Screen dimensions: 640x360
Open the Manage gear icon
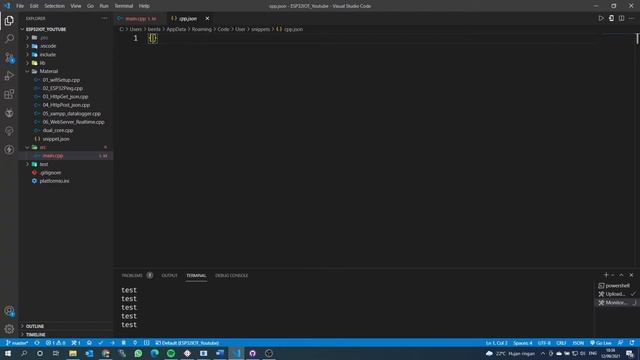click(x=9, y=329)
